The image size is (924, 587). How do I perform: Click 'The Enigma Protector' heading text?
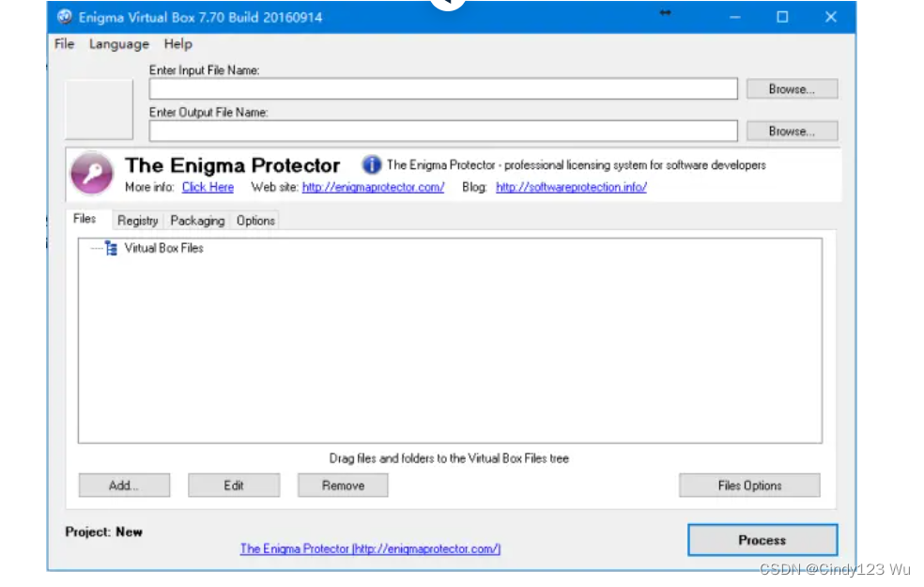(232, 165)
